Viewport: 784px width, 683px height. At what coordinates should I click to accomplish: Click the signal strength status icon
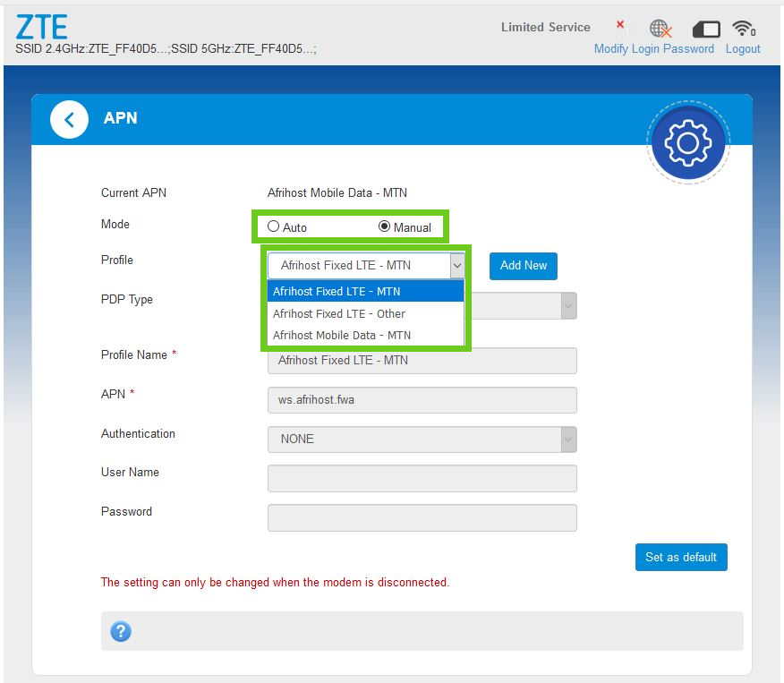[x=622, y=28]
